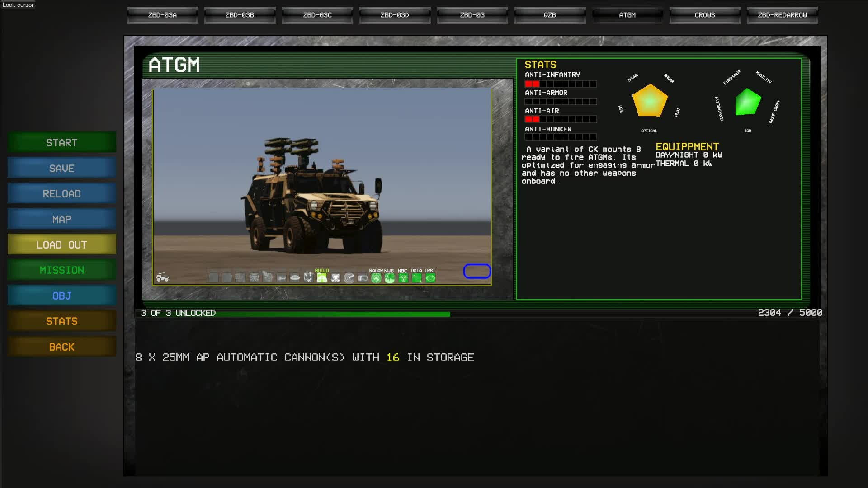Click the DATA link icon
Viewport: 868px width, 488px height.
(x=416, y=278)
